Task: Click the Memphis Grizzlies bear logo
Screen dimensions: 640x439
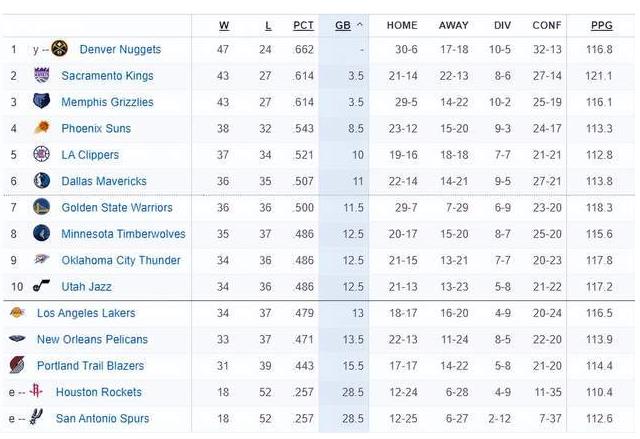Action: [x=41, y=102]
